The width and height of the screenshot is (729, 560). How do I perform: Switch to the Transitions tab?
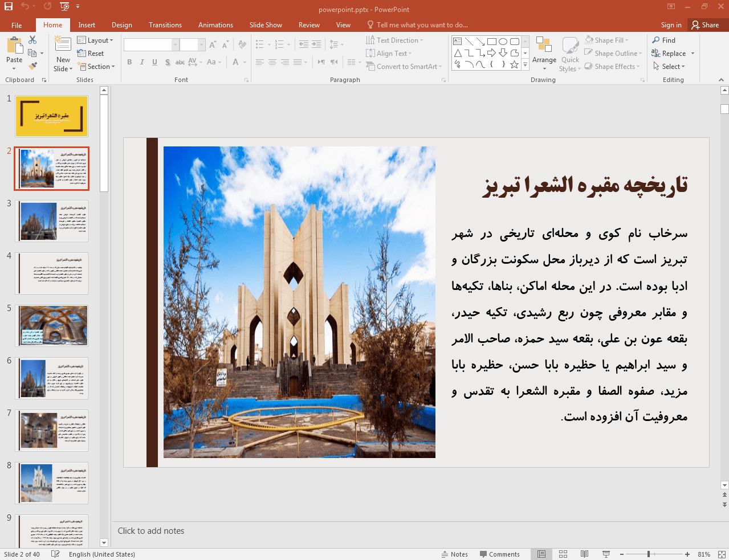tap(165, 25)
